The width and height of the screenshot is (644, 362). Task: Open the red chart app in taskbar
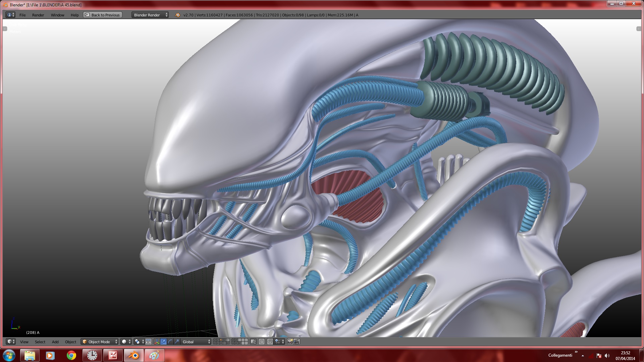(113, 355)
